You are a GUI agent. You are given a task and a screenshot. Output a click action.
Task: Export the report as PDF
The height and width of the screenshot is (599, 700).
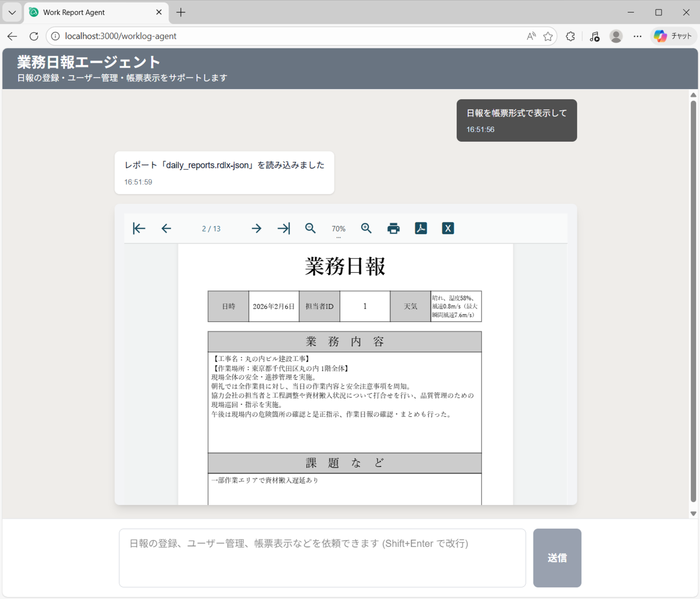421,228
